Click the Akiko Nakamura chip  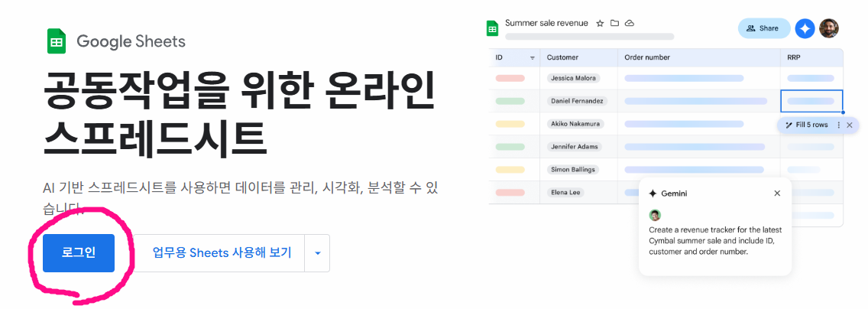click(x=575, y=124)
